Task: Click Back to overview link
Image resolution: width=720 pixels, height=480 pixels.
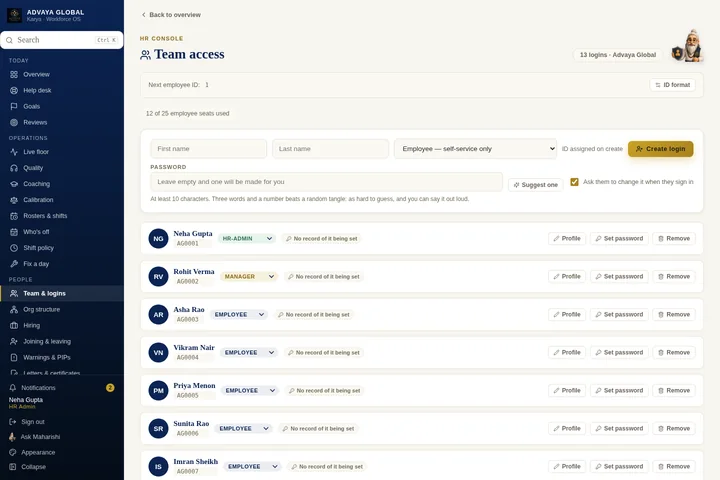Action: point(171,15)
